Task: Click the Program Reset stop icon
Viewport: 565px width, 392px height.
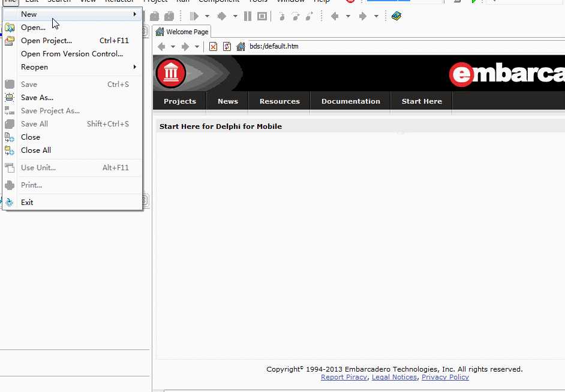Action: [x=262, y=16]
